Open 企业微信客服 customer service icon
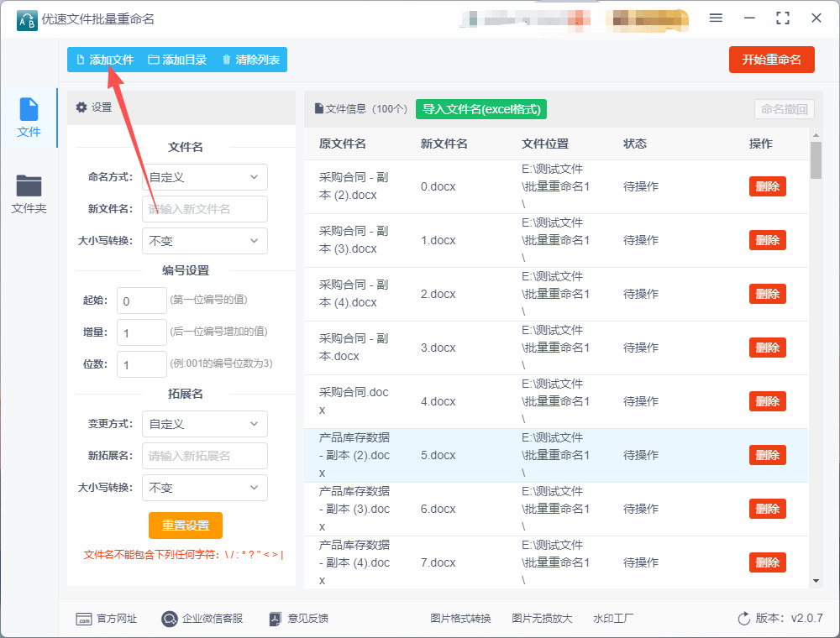 click(170, 619)
